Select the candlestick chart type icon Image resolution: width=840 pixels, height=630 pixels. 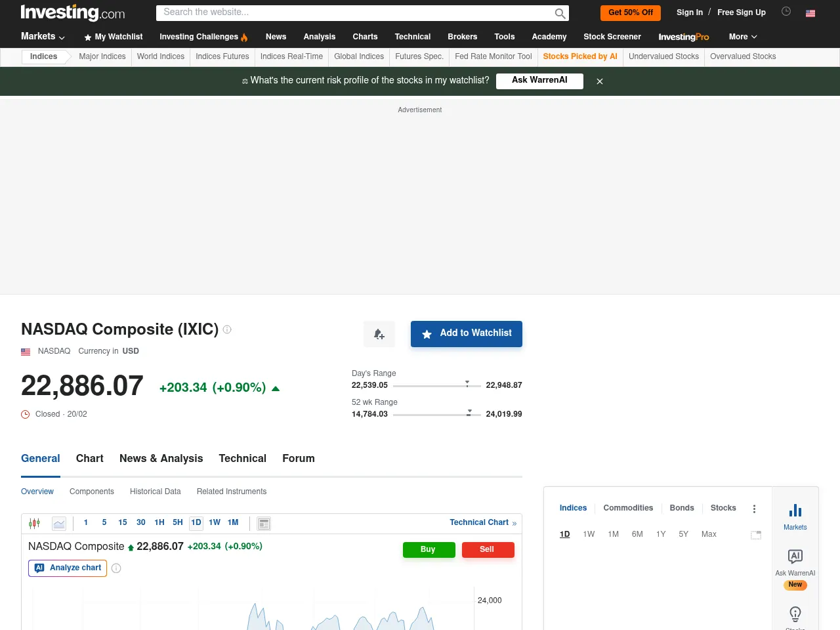(x=33, y=523)
